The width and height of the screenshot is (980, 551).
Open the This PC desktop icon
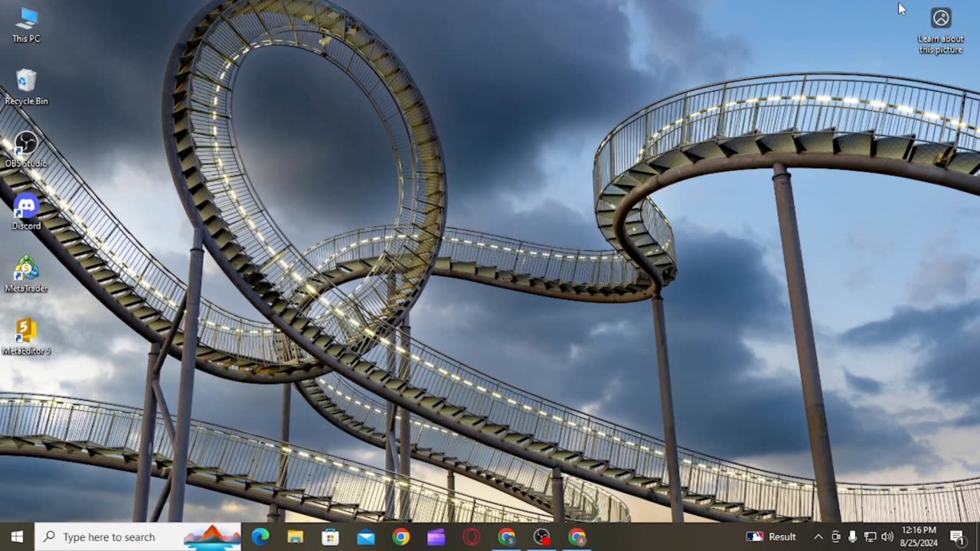click(26, 25)
